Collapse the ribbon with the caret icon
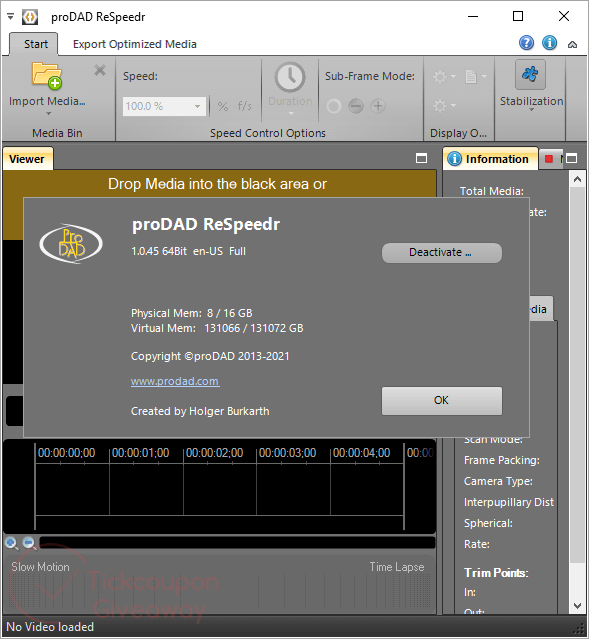This screenshot has width=589, height=639. pyautogui.click(x=572, y=44)
